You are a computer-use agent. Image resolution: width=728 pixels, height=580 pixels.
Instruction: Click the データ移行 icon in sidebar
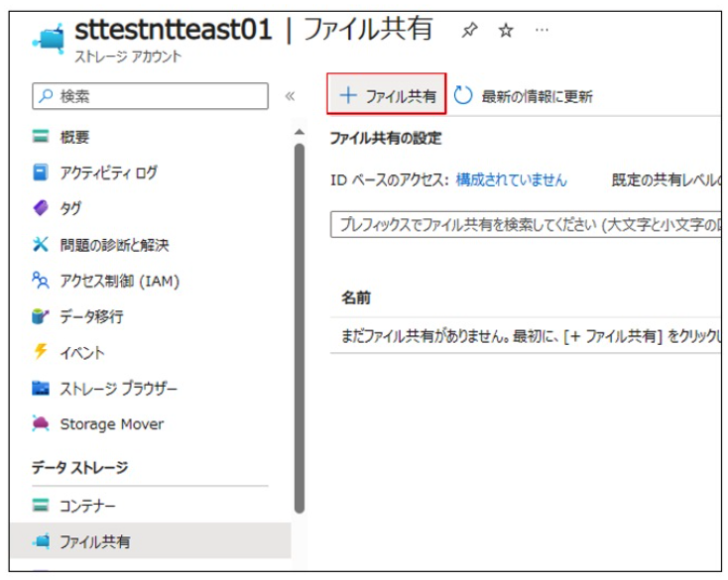pos(41,316)
